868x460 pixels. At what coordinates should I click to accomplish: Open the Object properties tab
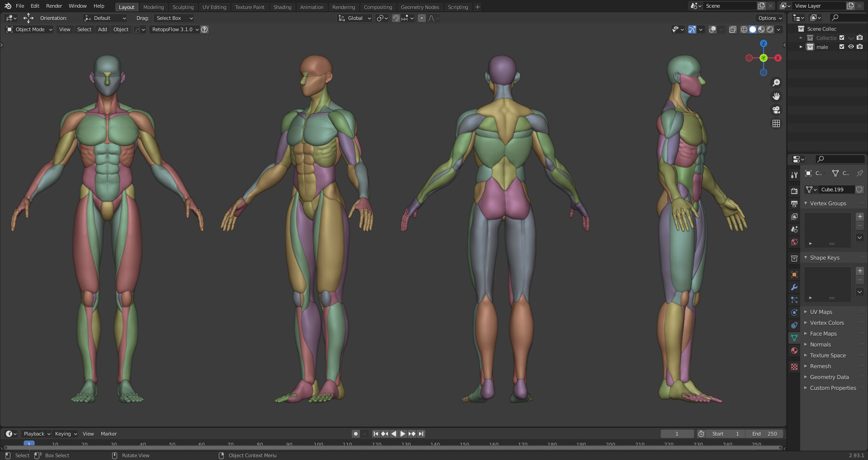pyautogui.click(x=794, y=275)
